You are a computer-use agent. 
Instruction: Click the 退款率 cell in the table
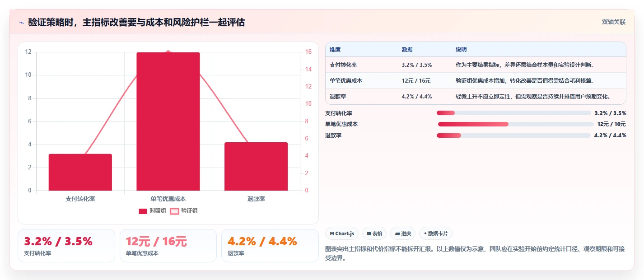pyautogui.click(x=338, y=97)
